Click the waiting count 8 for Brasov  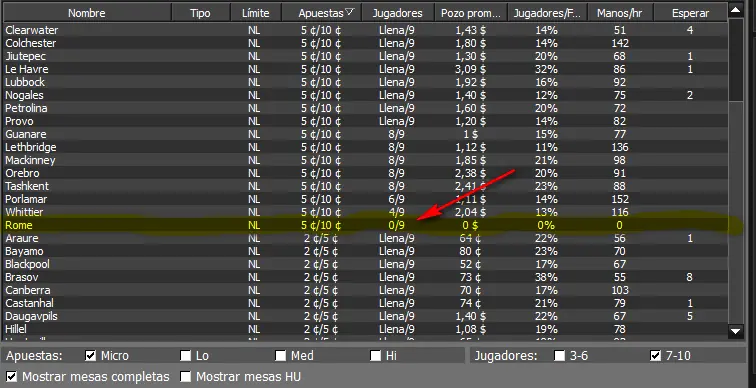pos(690,277)
